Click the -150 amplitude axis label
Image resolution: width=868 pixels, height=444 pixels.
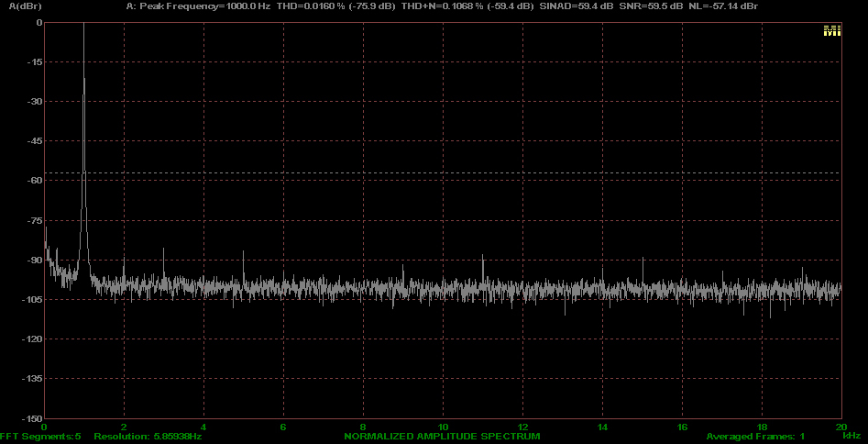click(31, 418)
